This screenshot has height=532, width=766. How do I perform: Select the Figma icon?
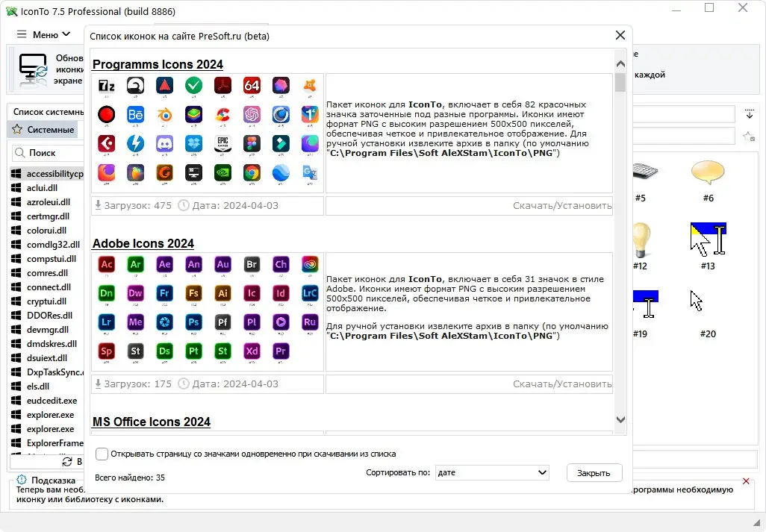(x=252, y=143)
